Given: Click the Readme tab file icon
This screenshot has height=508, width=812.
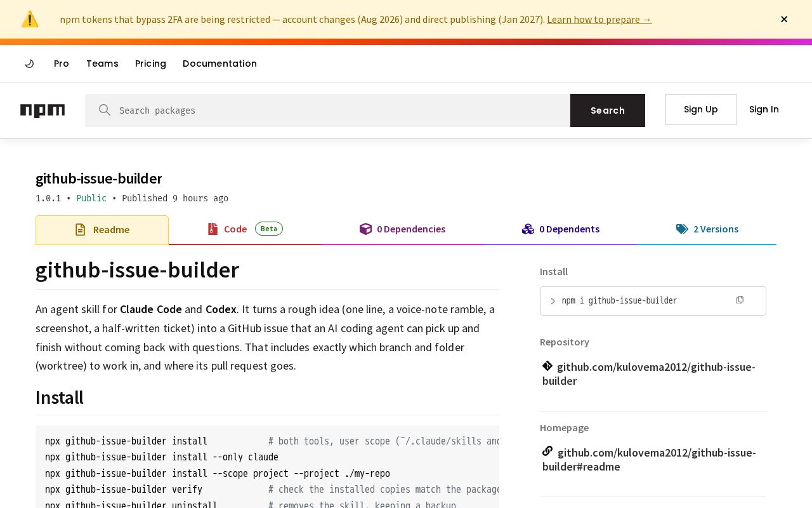Looking at the screenshot, I should pos(80,229).
